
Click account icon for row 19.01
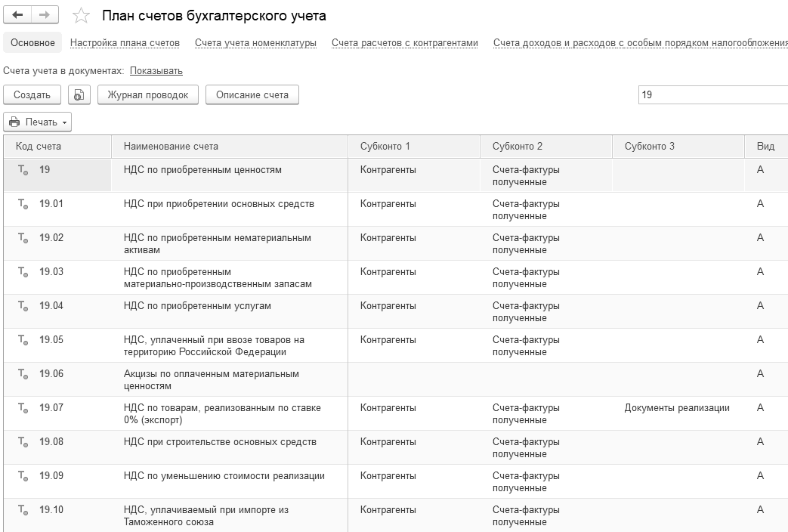pos(23,205)
